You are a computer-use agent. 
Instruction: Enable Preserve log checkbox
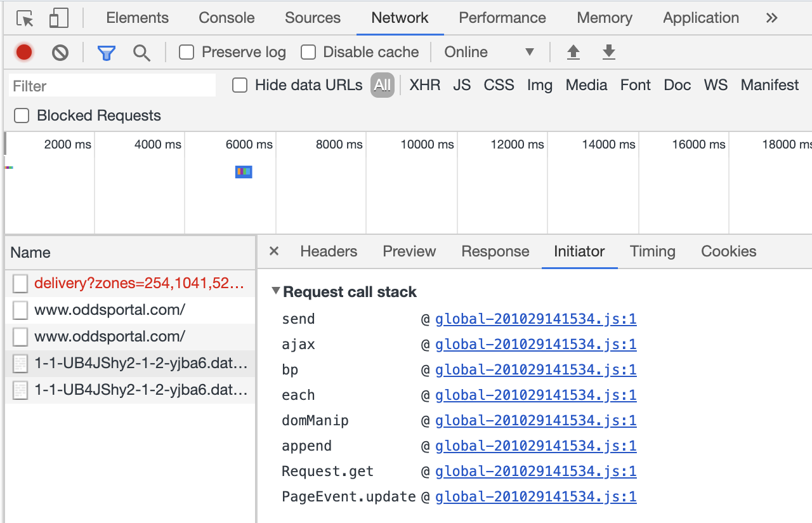pyautogui.click(x=187, y=52)
